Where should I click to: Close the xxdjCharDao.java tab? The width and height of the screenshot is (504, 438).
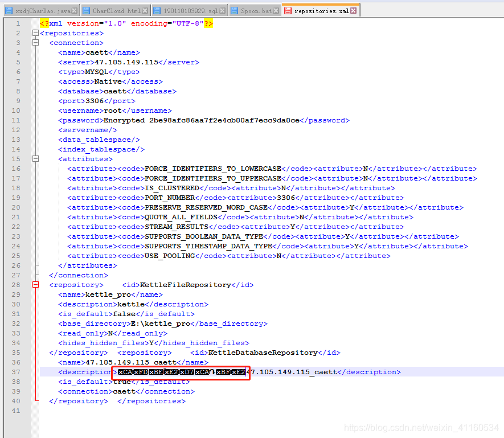(x=75, y=11)
